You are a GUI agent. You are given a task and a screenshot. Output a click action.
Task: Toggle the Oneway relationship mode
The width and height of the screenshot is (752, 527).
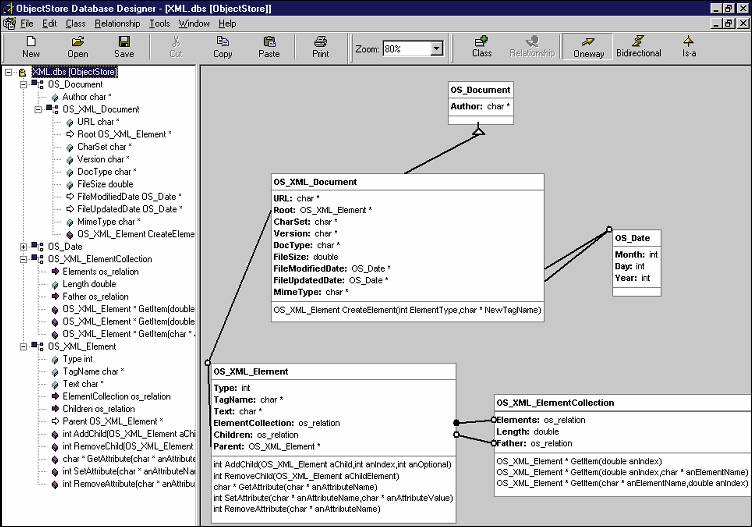pyautogui.click(x=588, y=46)
